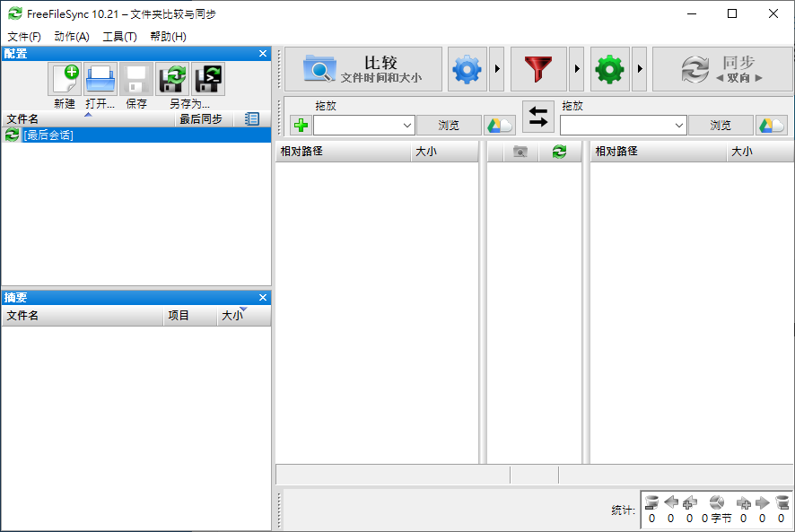Save as batch job console icon

(x=208, y=79)
